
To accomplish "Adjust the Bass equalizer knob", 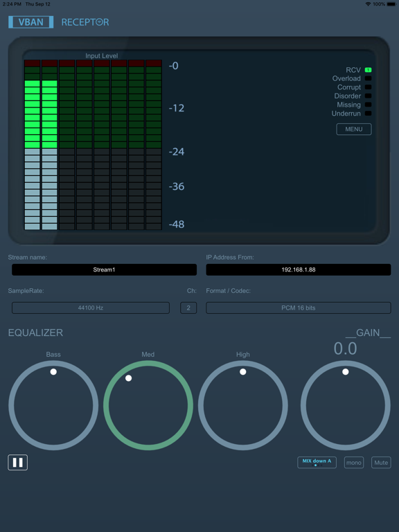I will [53, 405].
